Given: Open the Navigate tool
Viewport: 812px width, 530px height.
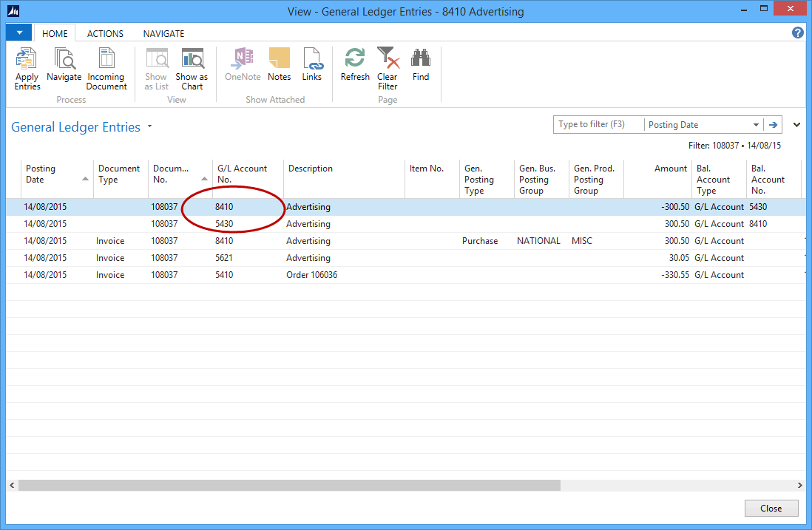Looking at the screenshot, I should pyautogui.click(x=64, y=65).
